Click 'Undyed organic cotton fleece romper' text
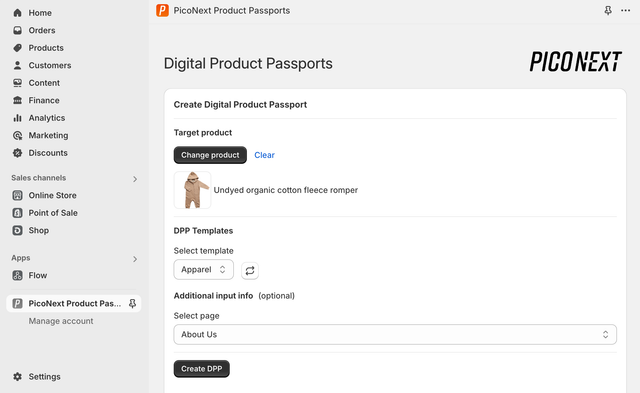Screen dimensions: 640x393 [286, 190]
